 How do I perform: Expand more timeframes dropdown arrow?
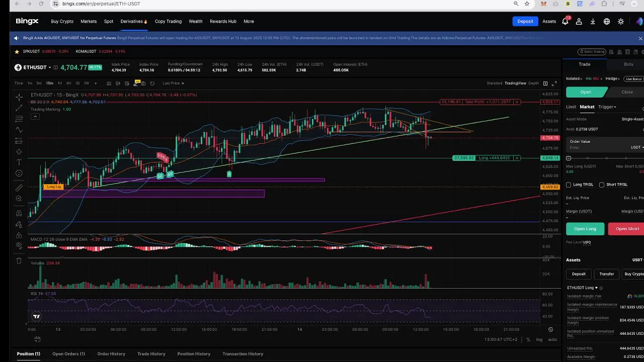[x=95, y=83]
